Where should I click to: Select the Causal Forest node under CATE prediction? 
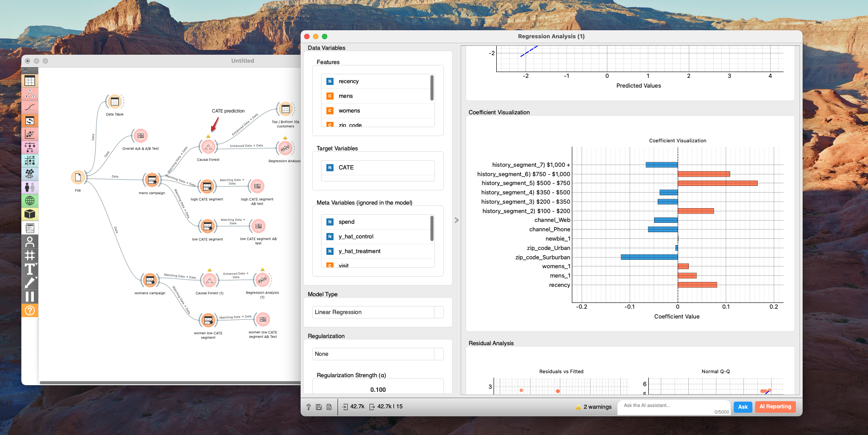[208, 147]
